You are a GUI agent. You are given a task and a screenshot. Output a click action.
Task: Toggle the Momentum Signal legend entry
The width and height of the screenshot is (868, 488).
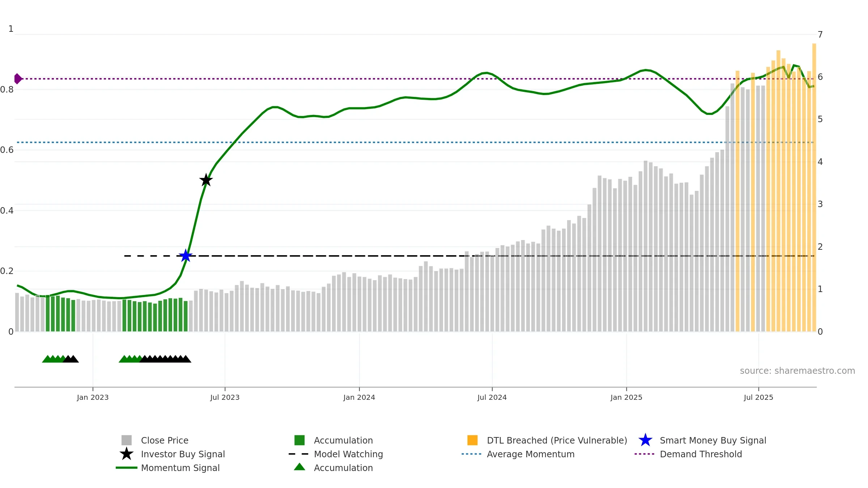(x=180, y=468)
